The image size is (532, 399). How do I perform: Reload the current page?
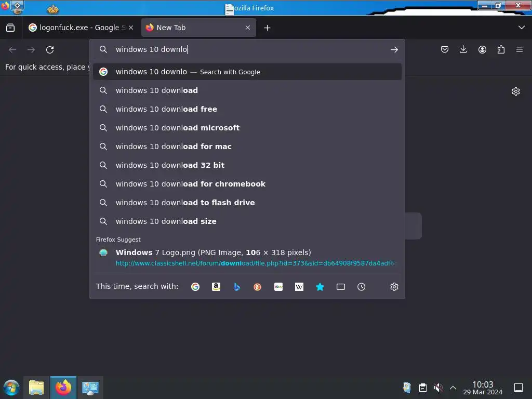pos(50,50)
